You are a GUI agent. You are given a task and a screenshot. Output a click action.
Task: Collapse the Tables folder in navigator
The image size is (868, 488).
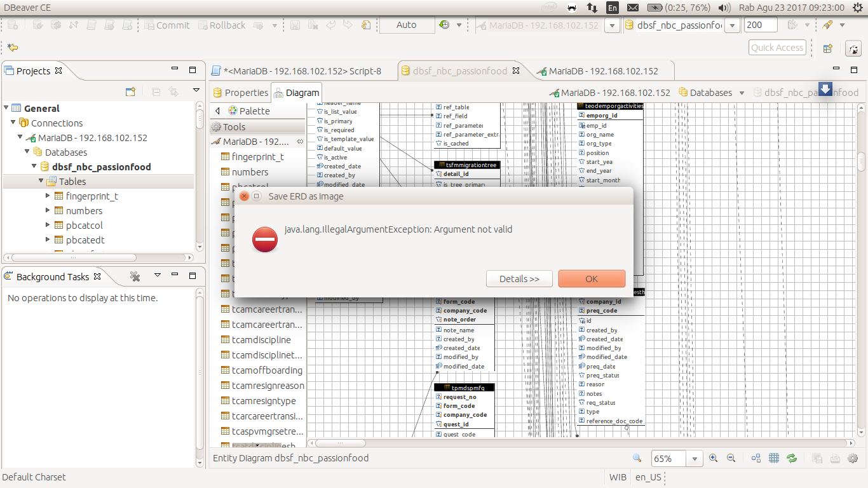(41, 181)
